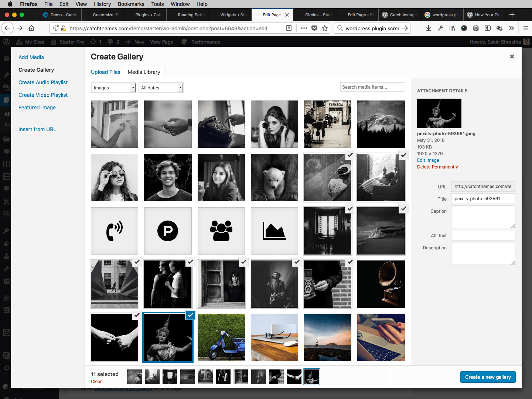Switch to the Media Library tab
532x399 pixels.
144,72
